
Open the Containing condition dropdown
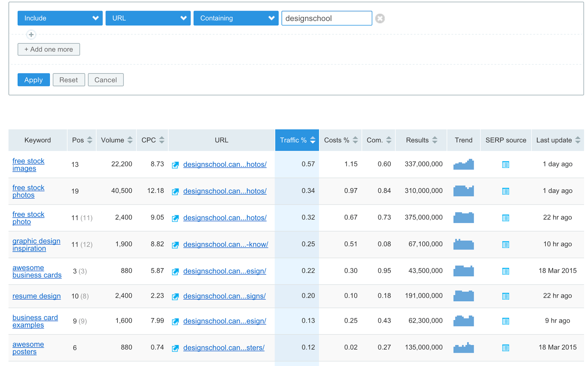[236, 18]
